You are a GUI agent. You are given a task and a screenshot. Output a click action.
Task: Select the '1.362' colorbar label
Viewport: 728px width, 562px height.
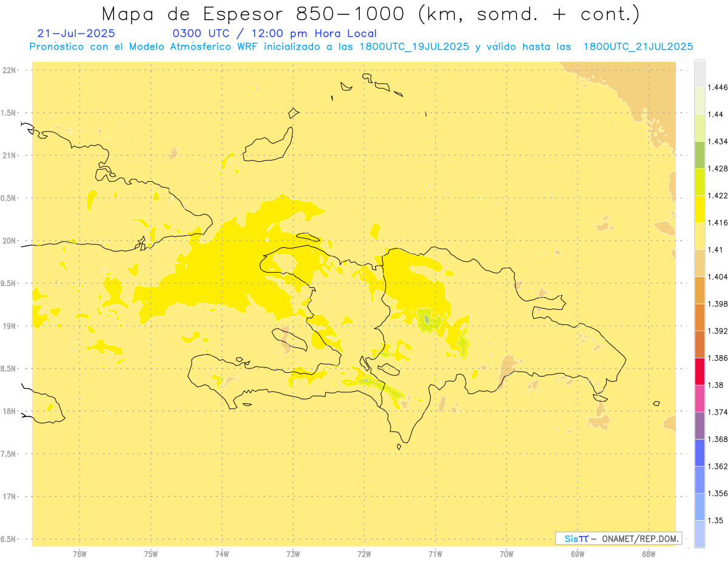point(718,466)
